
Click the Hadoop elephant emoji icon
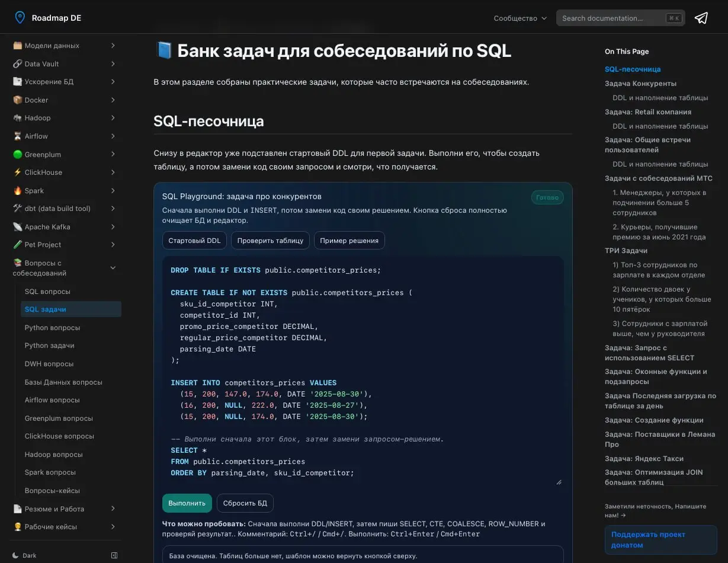click(x=18, y=118)
